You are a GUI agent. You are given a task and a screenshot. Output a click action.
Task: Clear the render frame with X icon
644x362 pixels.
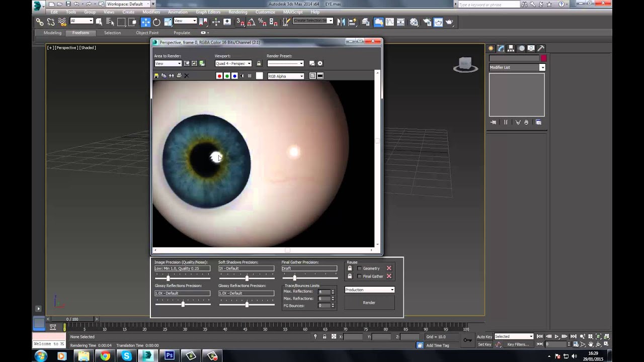(186, 76)
